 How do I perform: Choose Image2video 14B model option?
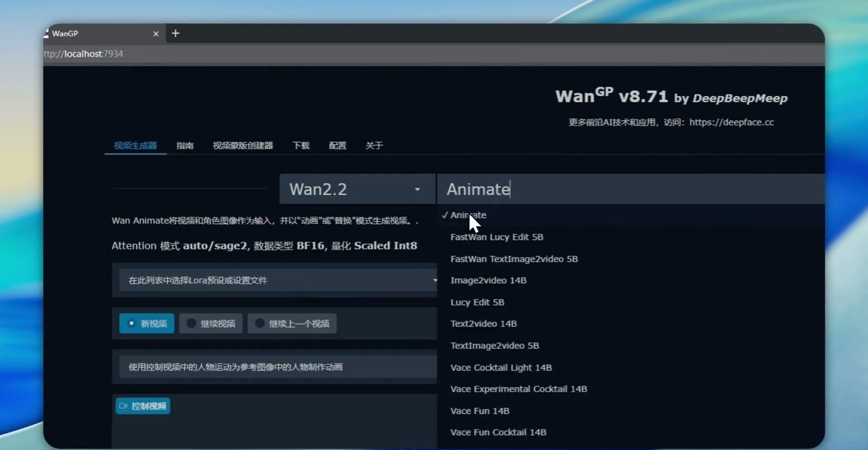click(488, 280)
